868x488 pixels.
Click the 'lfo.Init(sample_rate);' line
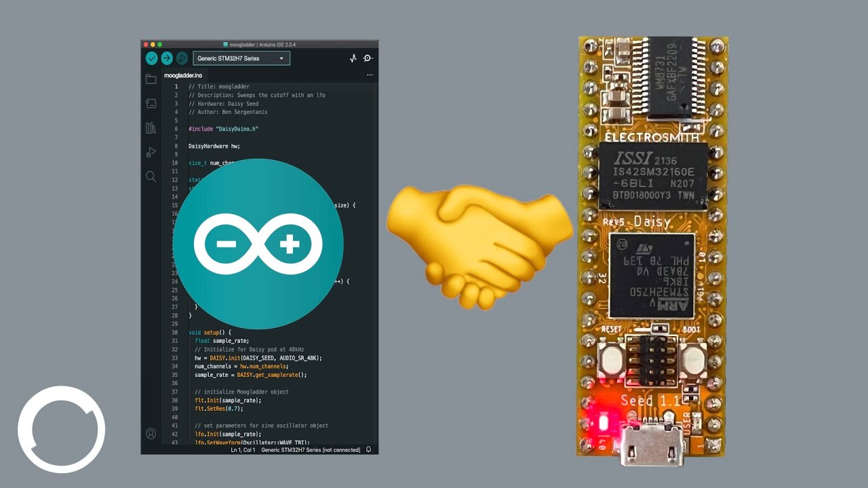click(x=228, y=434)
